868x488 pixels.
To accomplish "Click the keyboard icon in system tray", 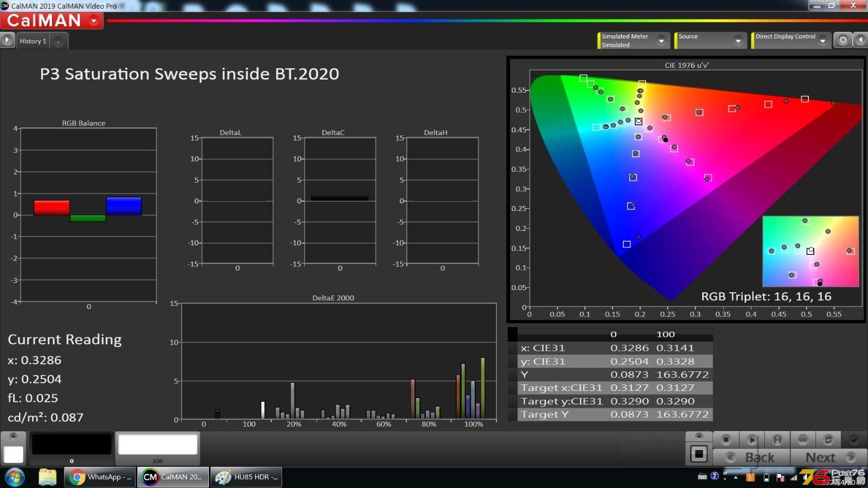I will (702, 477).
